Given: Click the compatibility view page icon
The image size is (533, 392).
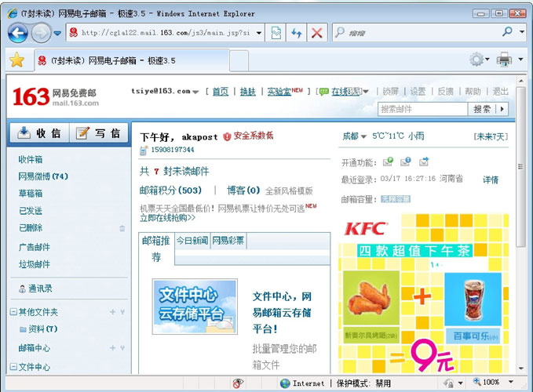Looking at the screenshot, I should click(276, 33).
